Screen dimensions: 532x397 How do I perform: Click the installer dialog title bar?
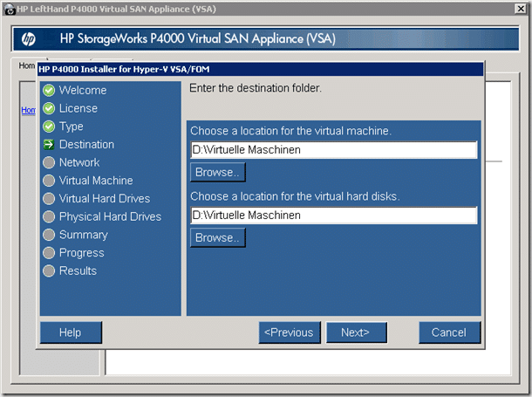point(260,69)
